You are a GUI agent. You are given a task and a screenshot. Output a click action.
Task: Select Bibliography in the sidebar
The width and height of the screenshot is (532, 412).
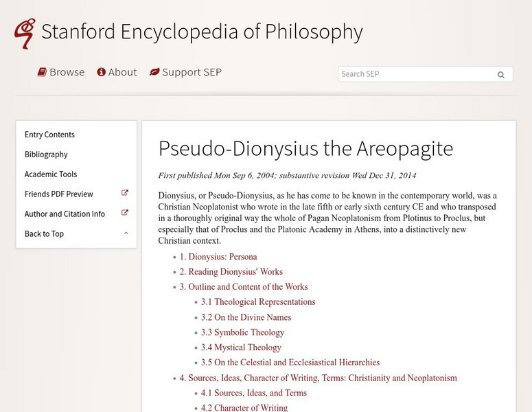46,154
